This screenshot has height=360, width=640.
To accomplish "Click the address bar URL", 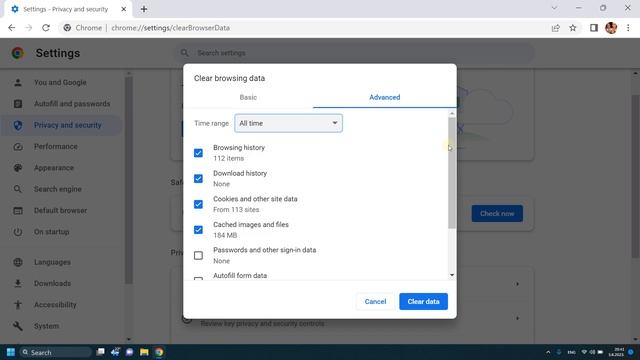I will pyautogui.click(x=171, y=28).
